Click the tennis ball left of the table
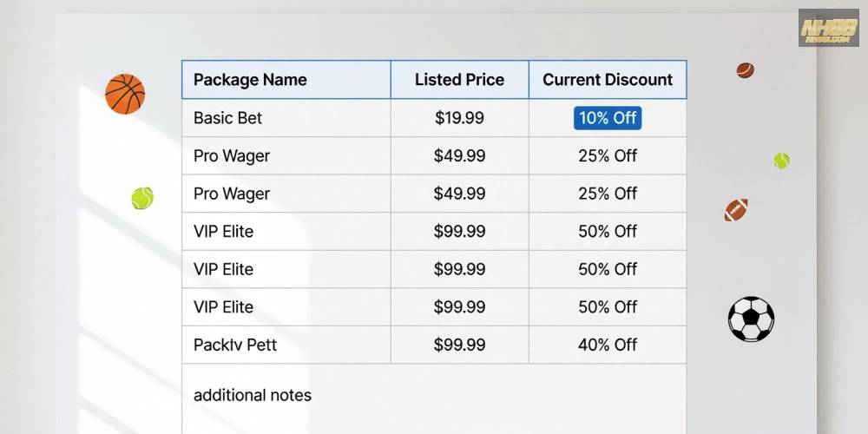868x434 pixels. [142, 198]
